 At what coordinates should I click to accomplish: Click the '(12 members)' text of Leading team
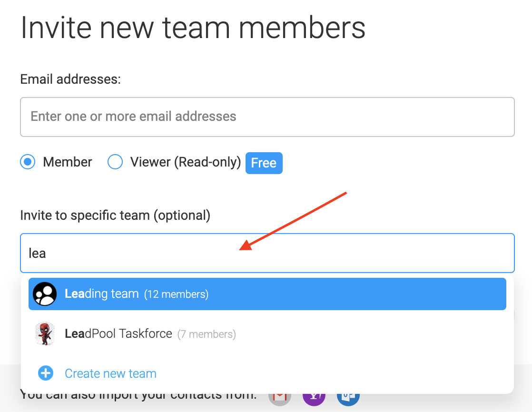coord(177,294)
